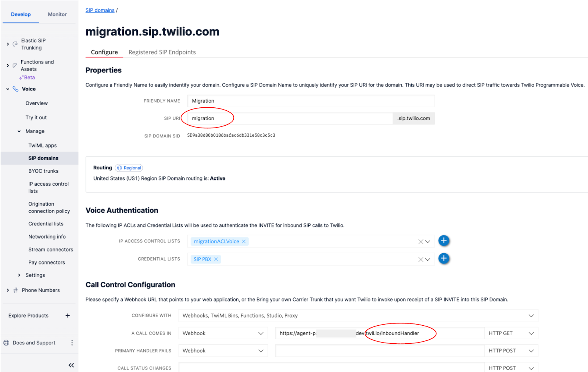Collapse the Manage subsection
This screenshot has width=588, height=372.
tap(19, 131)
